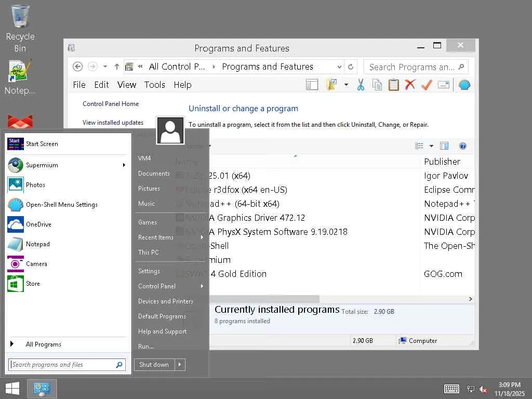Open Open-Shell Menu Settings entry
The width and height of the screenshot is (532, 399).
[67, 205]
